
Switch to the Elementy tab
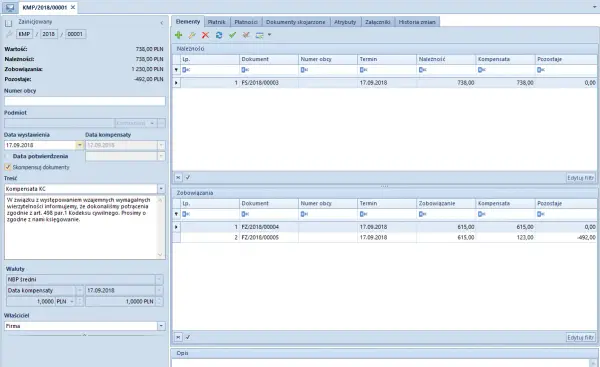pos(188,22)
